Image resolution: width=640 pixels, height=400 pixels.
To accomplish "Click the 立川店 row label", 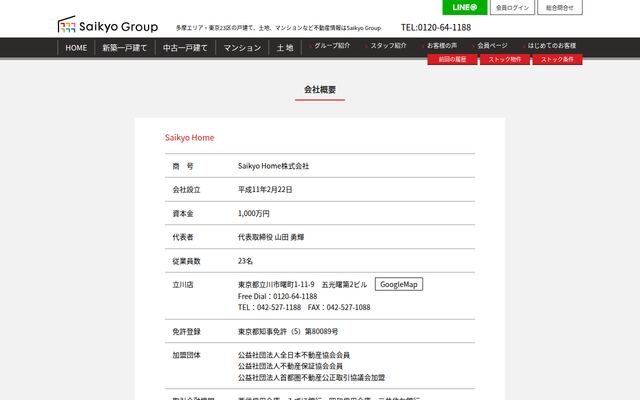I will (x=183, y=284).
